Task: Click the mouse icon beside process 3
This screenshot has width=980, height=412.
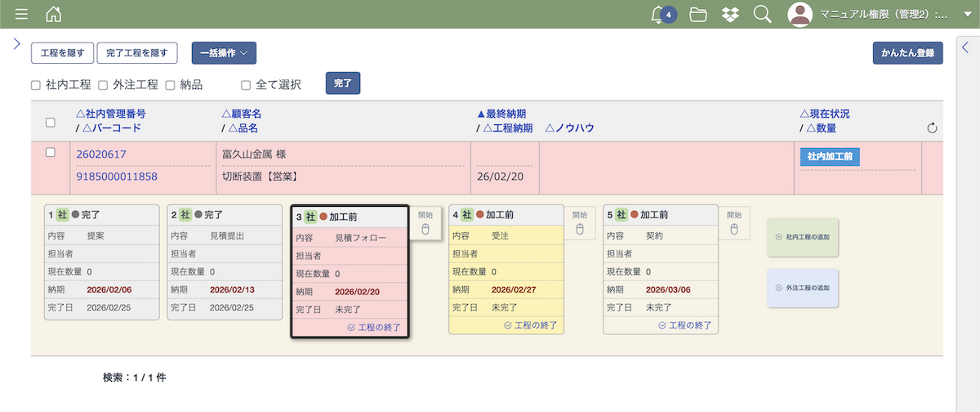Action: [x=425, y=229]
